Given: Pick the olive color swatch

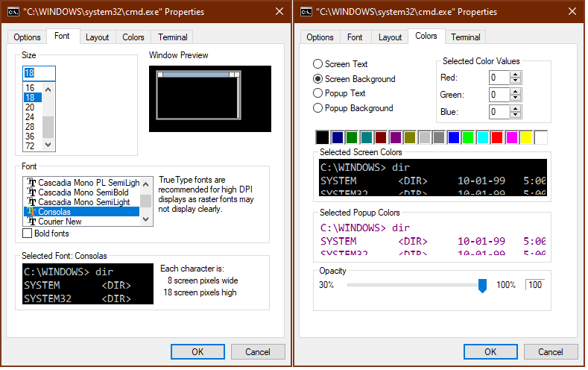Looking at the screenshot, I should click(410, 138).
